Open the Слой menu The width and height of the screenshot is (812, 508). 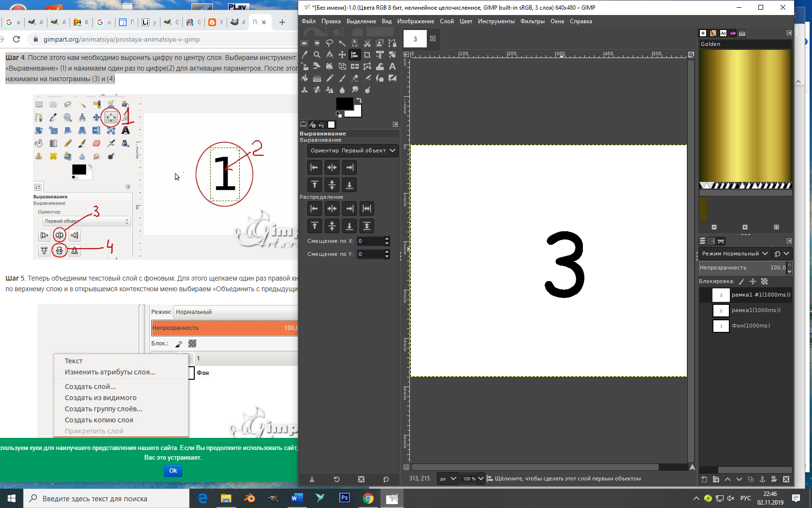(447, 21)
